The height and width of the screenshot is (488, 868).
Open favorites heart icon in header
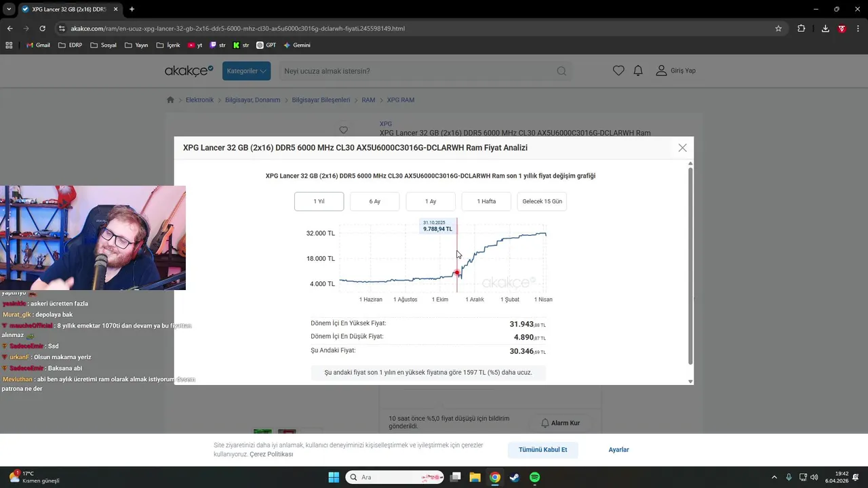pos(618,70)
